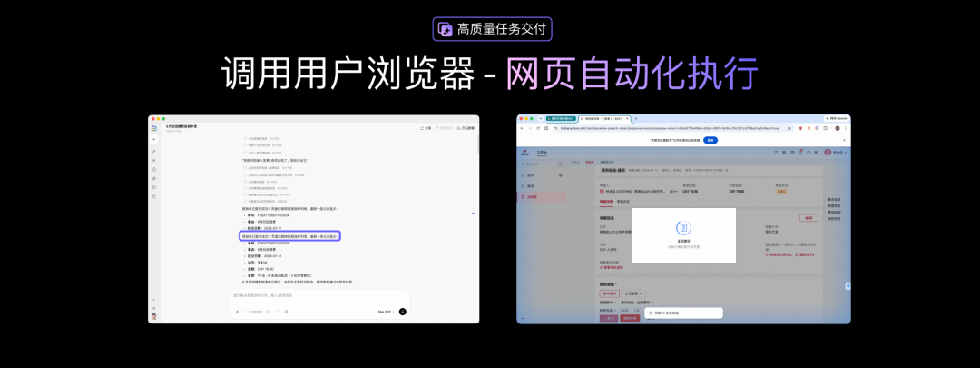
Task: Click the red outlined 编辑 button
Action: pos(808,218)
